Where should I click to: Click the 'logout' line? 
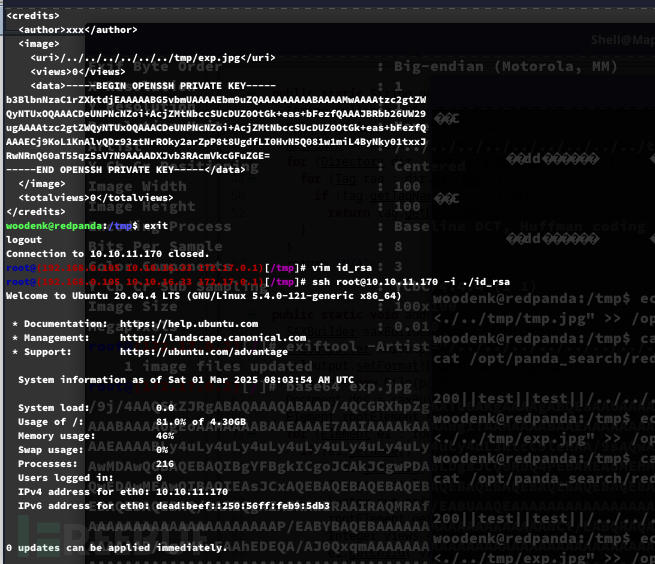click(x=24, y=240)
